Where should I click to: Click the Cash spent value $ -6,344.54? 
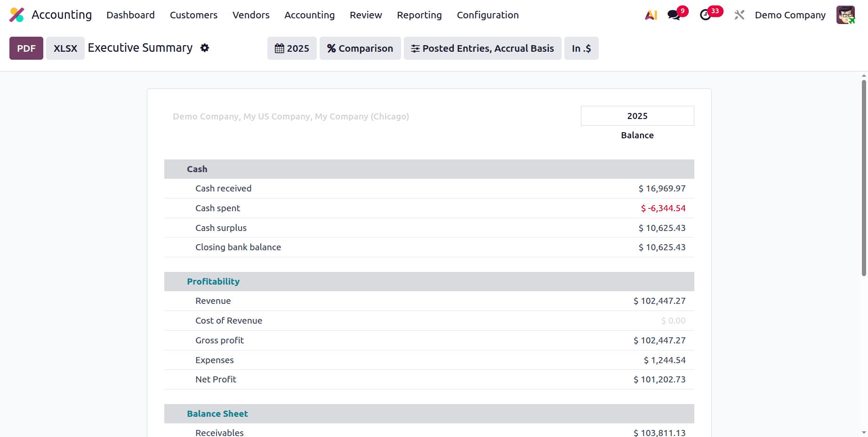click(663, 208)
